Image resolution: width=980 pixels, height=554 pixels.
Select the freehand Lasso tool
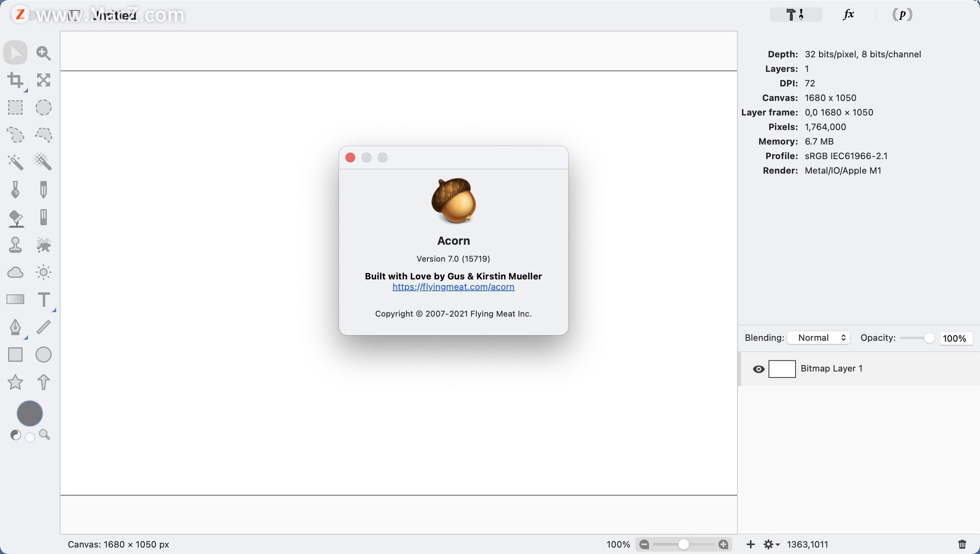(15, 135)
